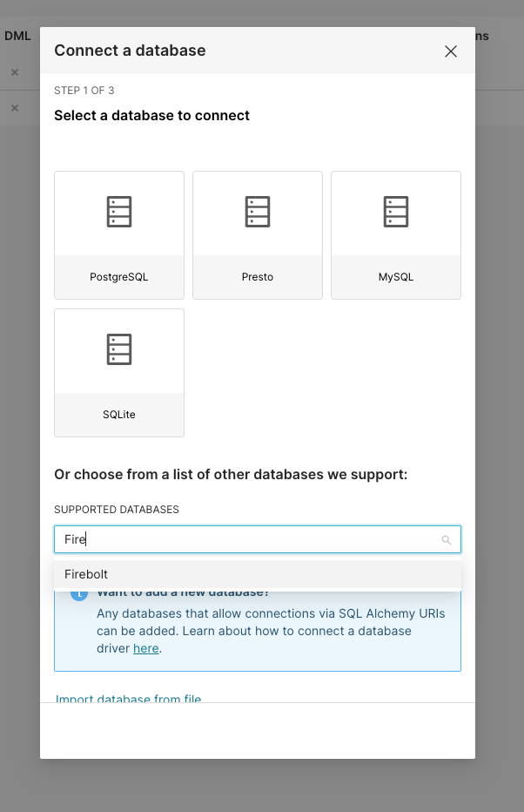Click the Presto card label

click(258, 276)
